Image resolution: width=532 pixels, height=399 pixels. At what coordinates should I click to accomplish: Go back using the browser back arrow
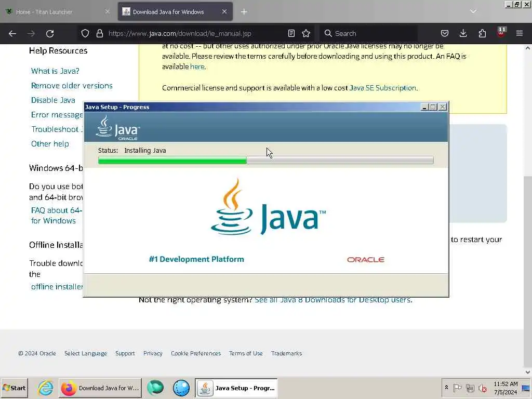(x=12, y=34)
